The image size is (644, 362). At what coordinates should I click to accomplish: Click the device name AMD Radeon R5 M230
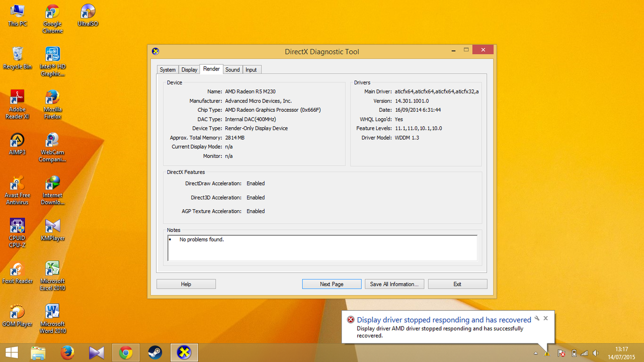pyautogui.click(x=250, y=92)
